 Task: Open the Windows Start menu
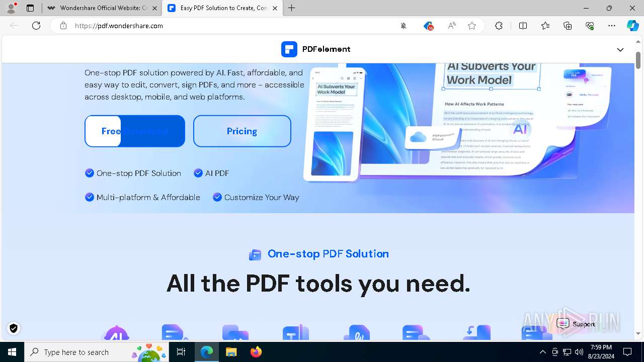[12, 352]
